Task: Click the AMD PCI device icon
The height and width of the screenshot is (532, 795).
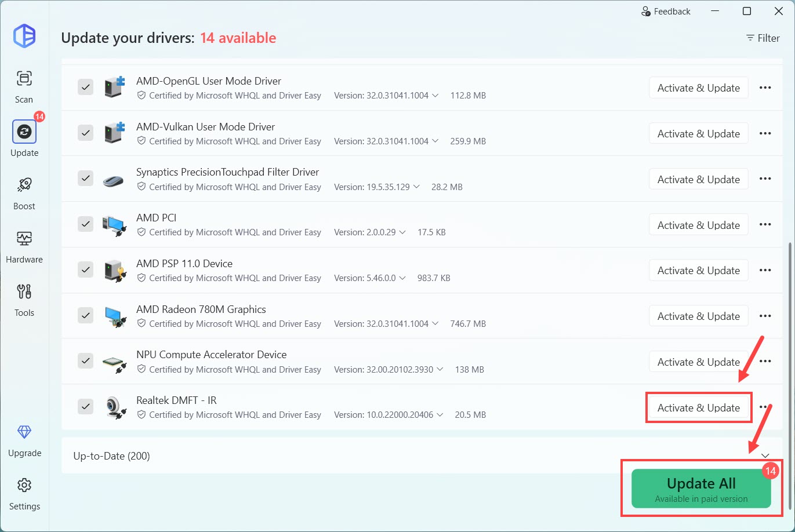Action: (114, 225)
